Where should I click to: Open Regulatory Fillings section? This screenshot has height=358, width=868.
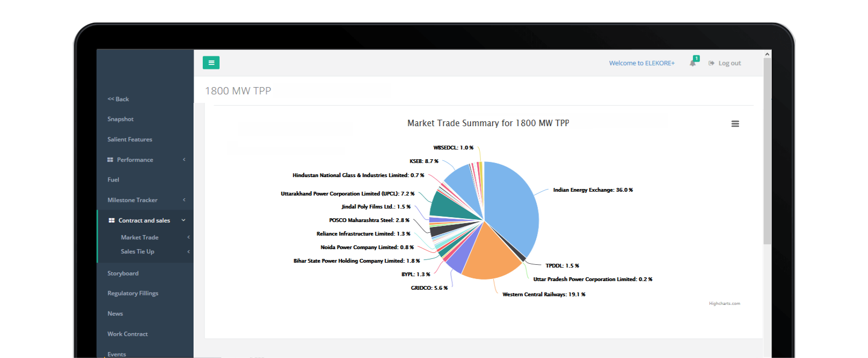pos(133,294)
